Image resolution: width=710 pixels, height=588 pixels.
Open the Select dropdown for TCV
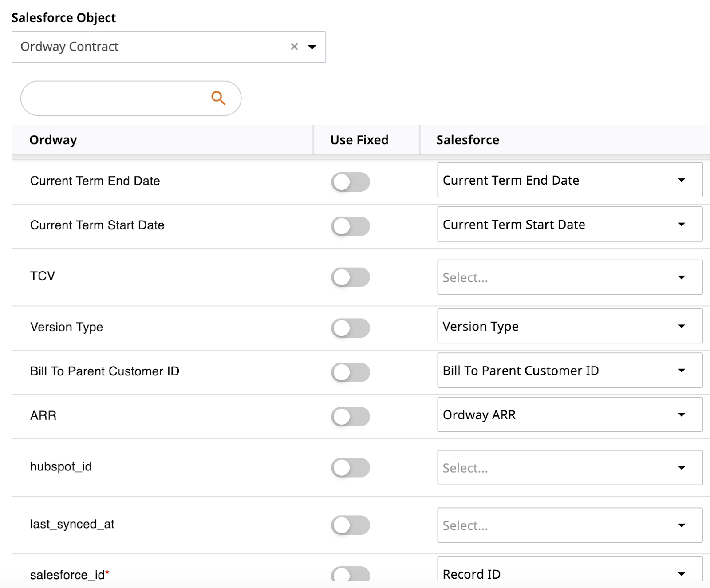(x=570, y=277)
